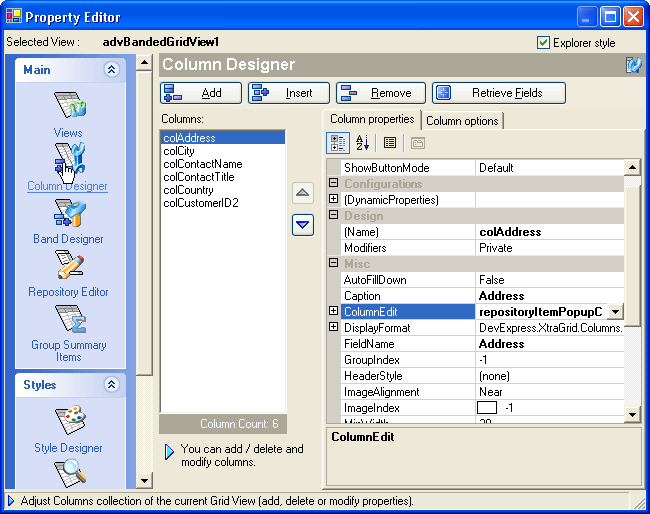This screenshot has width=650, height=514.
Task: Click the Style Designer link label
Action: (x=68, y=448)
